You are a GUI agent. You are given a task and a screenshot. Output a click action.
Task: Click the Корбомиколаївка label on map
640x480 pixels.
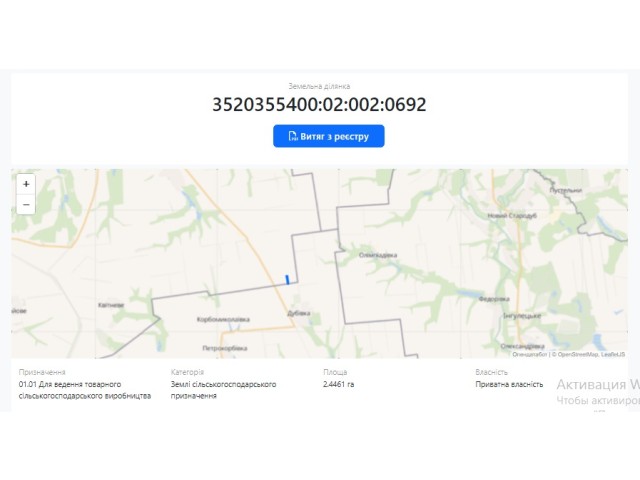pos(223,319)
